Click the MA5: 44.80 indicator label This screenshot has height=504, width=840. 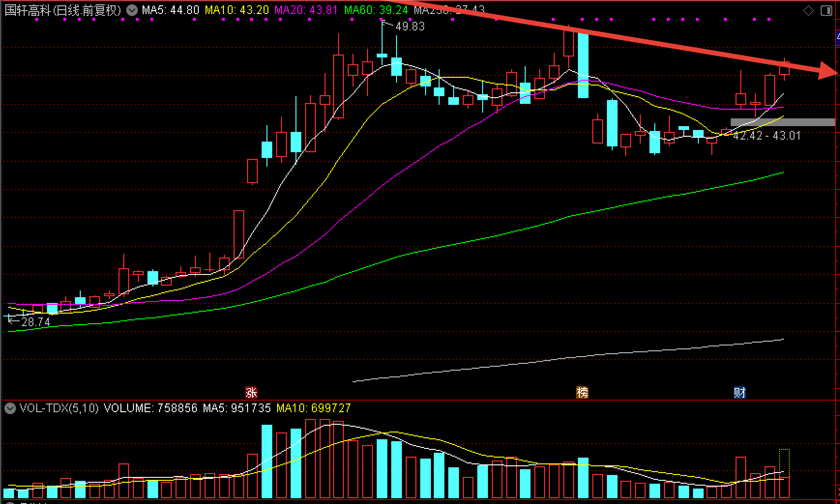(170, 10)
